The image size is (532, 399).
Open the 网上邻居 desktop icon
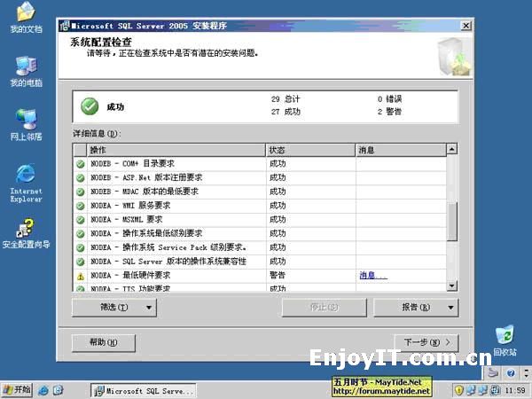click(x=26, y=125)
